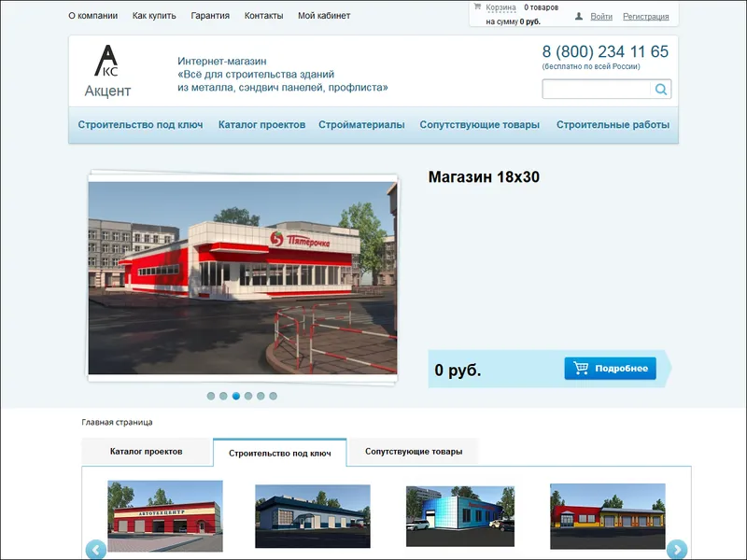Viewport: 747px width, 560px height.
Task: Open the dark blue building thumbnail
Action: tap(313, 516)
